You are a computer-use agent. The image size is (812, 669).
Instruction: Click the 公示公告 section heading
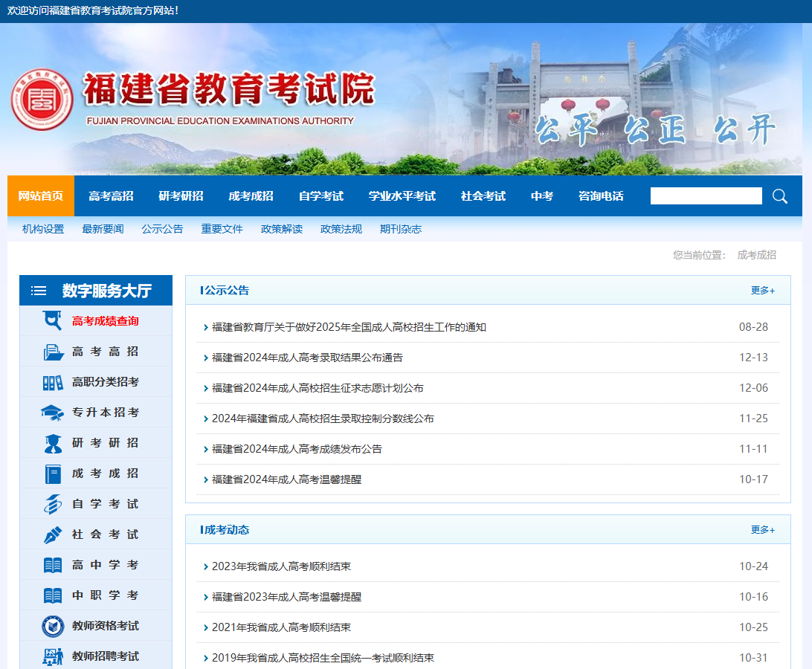(227, 291)
